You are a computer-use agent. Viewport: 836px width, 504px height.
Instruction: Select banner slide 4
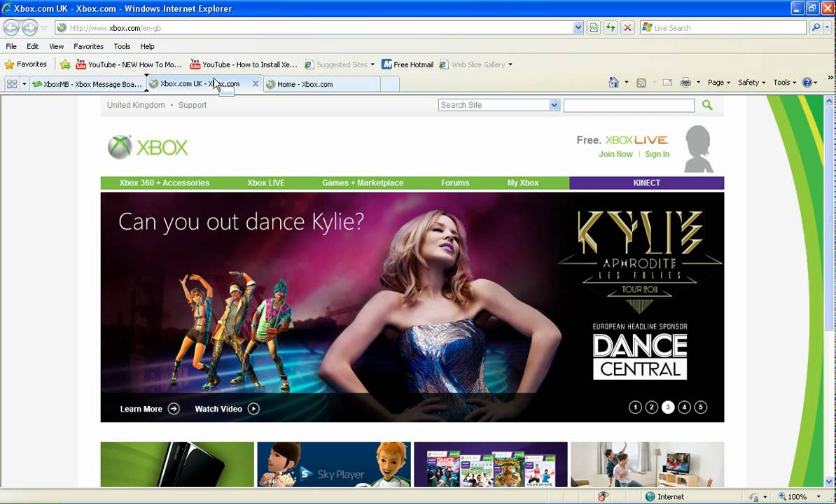[684, 407]
